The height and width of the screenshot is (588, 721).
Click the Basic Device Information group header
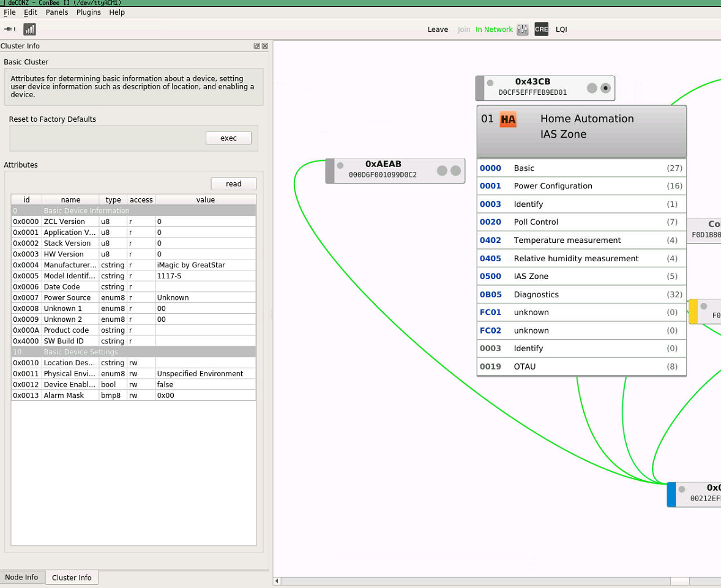coord(134,210)
